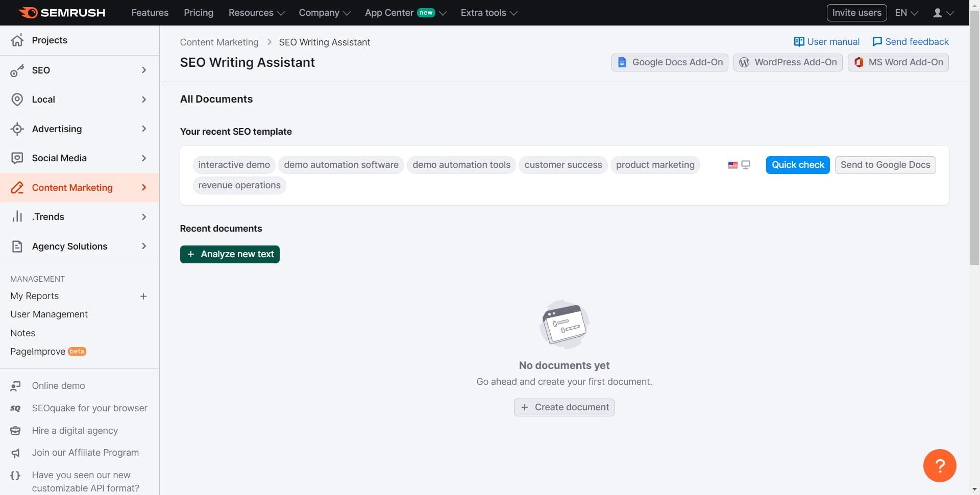Open the Features menu item
Viewport: 980px width, 495px height.
tap(150, 13)
